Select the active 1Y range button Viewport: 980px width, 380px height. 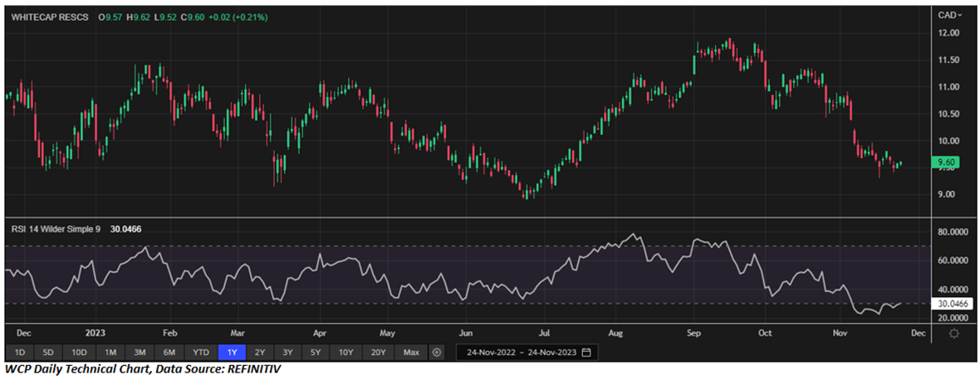[x=232, y=353]
